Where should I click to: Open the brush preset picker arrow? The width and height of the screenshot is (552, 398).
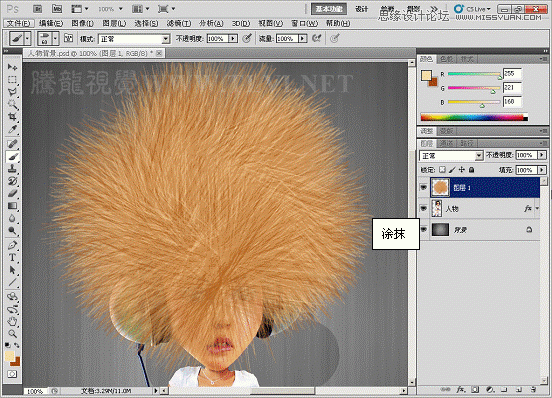pos(55,38)
